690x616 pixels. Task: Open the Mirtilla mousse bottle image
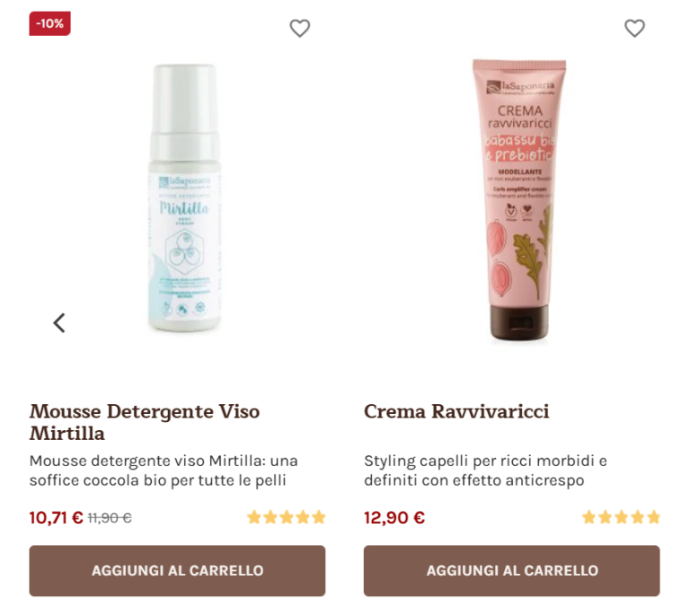pyautogui.click(x=185, y=198)
